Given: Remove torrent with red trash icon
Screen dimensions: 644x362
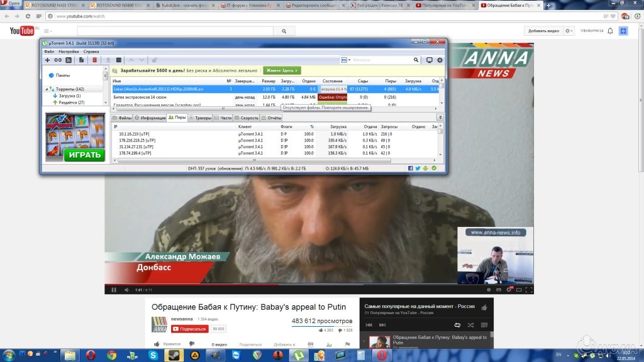Looking at the screenshot, I should click(x=94, y=60).
